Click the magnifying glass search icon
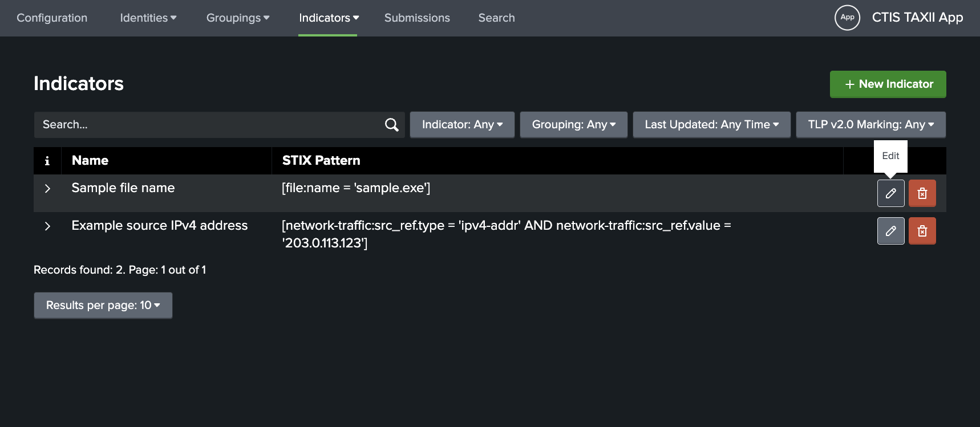 point(391,125)
